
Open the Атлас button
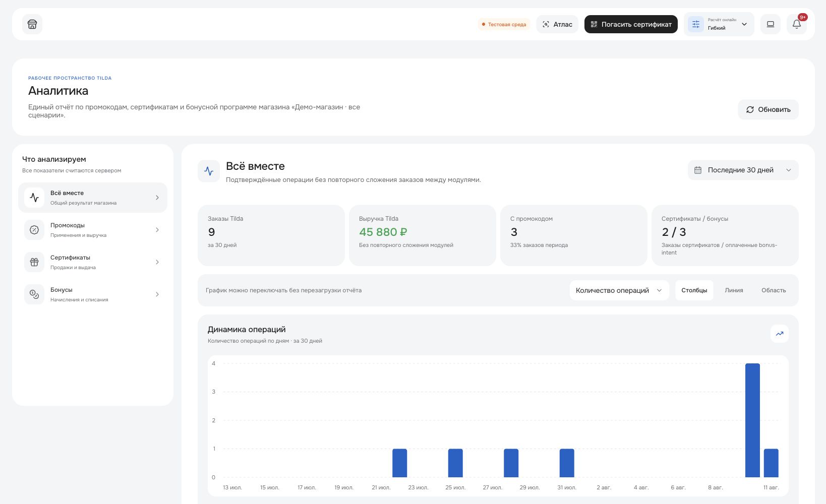557,24
